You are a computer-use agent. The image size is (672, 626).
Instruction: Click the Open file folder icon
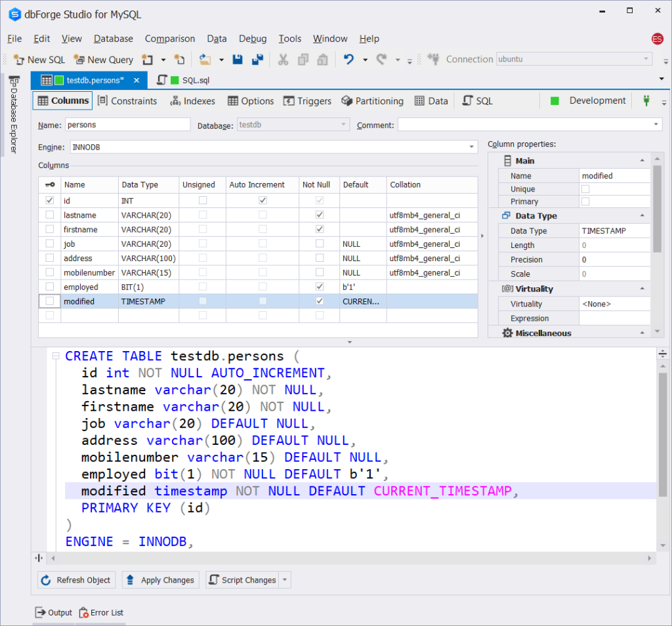click(205, 60)
